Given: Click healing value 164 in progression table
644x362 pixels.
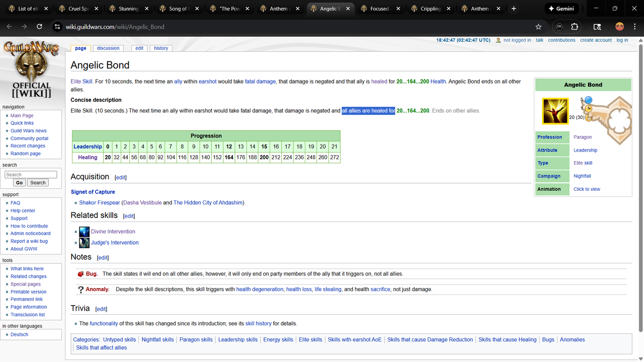Looking at the screenshot, I should [x=229, y=158].
